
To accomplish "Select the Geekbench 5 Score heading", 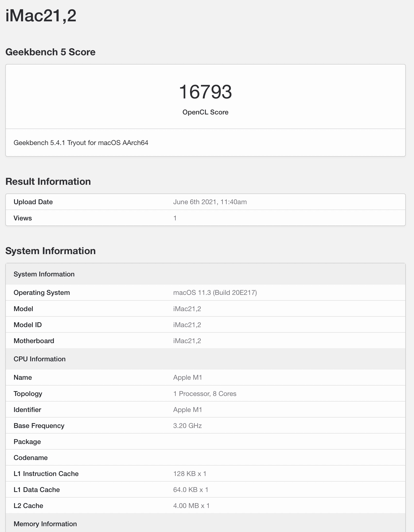I will tap(50, 52).
